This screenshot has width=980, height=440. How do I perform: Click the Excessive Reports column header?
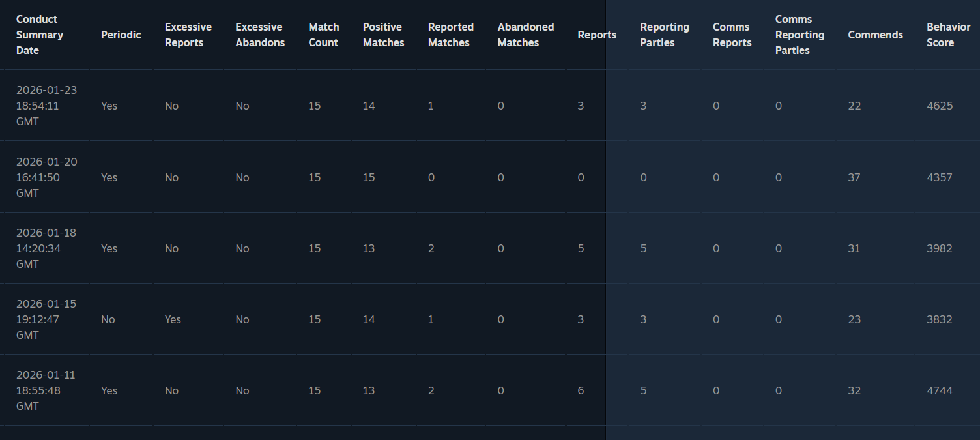pos(188,35)
